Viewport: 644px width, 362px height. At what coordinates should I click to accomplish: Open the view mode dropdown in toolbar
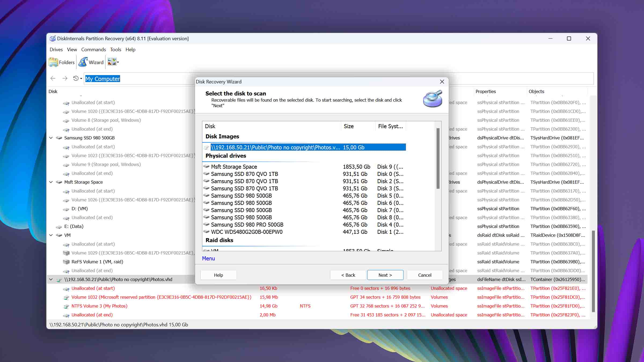click(113, 62)
